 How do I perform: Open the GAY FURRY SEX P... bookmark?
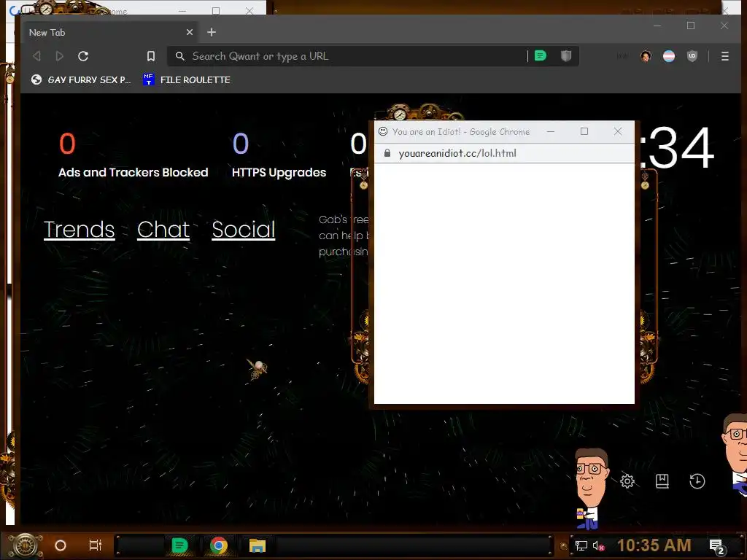point(80,79)
